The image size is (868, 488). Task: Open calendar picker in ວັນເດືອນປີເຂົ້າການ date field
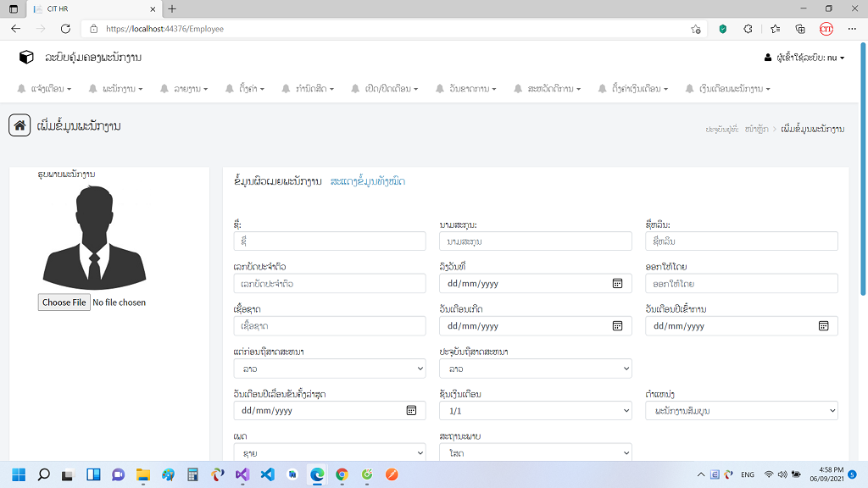tap(823, 326)
